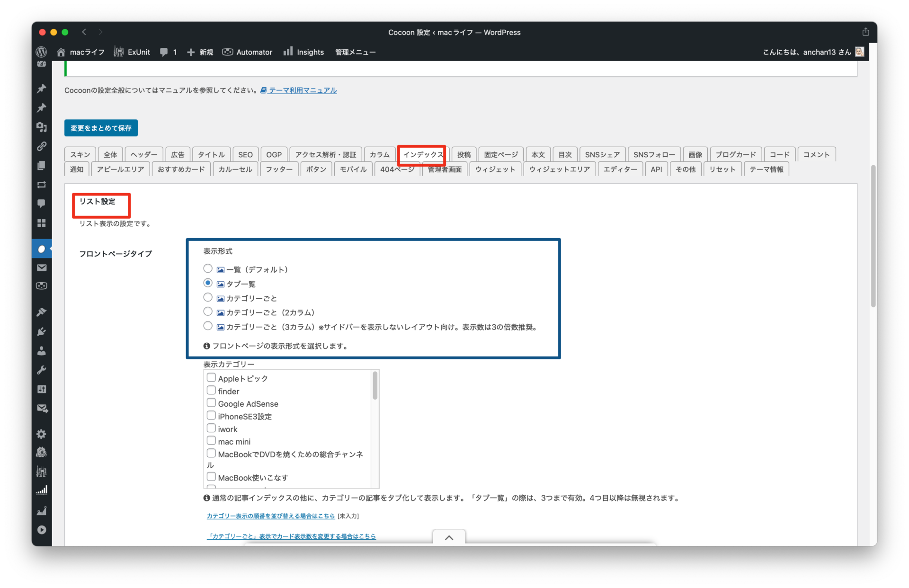Open テーマ情報 settings tab
Viewport: 909px width, 588px height.
[x=766, y=169]
